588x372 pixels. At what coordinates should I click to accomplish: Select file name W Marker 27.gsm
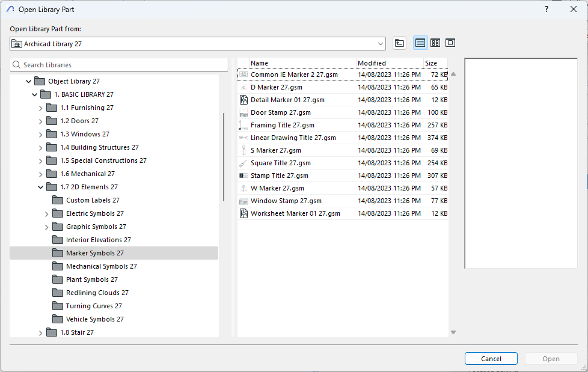pos(277,188)
